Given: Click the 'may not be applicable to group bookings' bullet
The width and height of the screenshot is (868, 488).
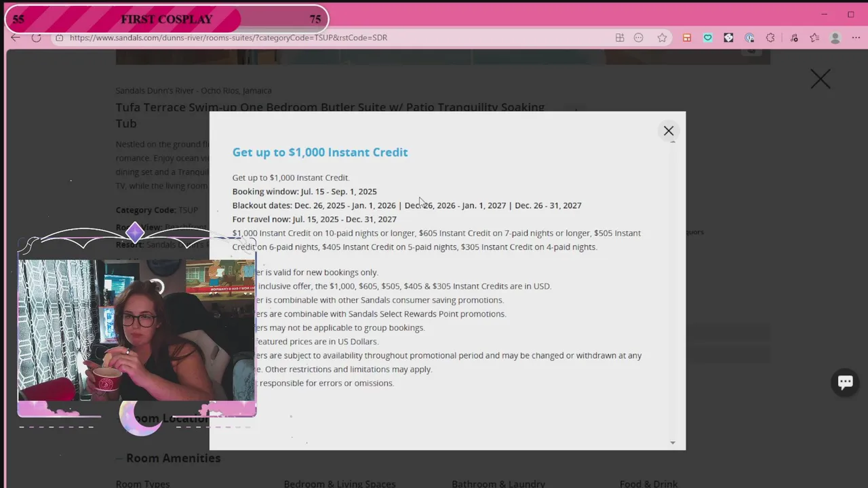Looking at the screenshot, I should tap(340, 328).
